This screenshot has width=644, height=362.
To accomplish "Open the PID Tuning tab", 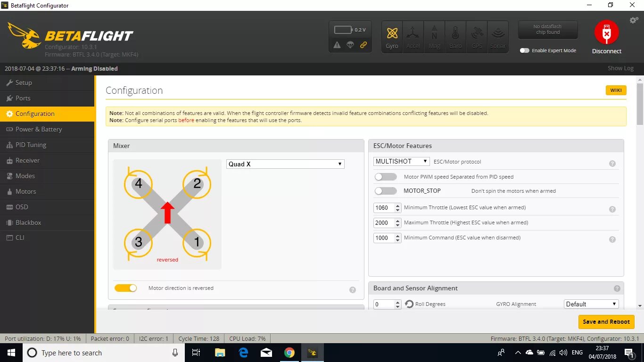I will pos(47,145).
